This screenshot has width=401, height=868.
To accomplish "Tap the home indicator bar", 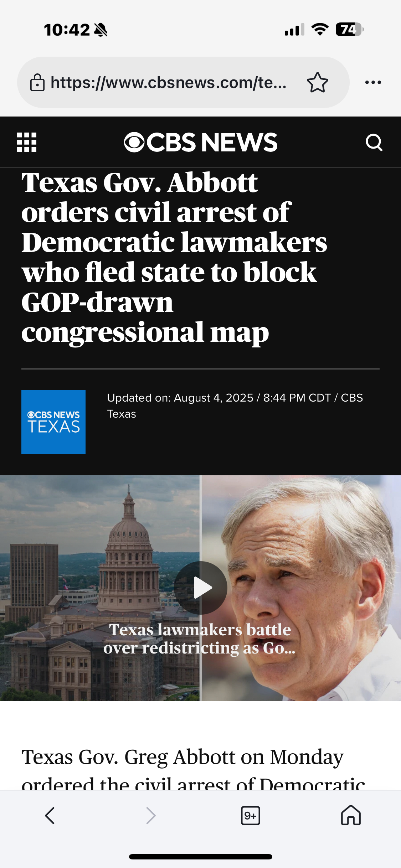I will (201, 857).
